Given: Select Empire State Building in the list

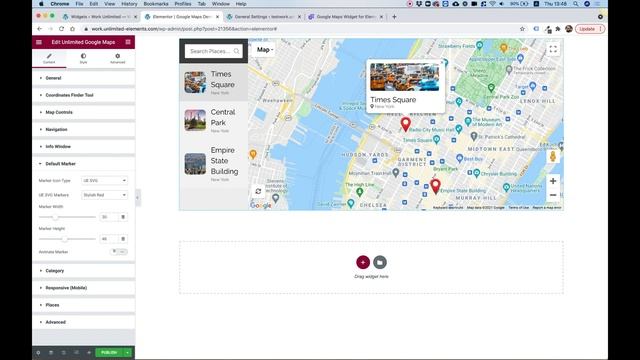Looking at the screenshot, I should coord(213,164).
